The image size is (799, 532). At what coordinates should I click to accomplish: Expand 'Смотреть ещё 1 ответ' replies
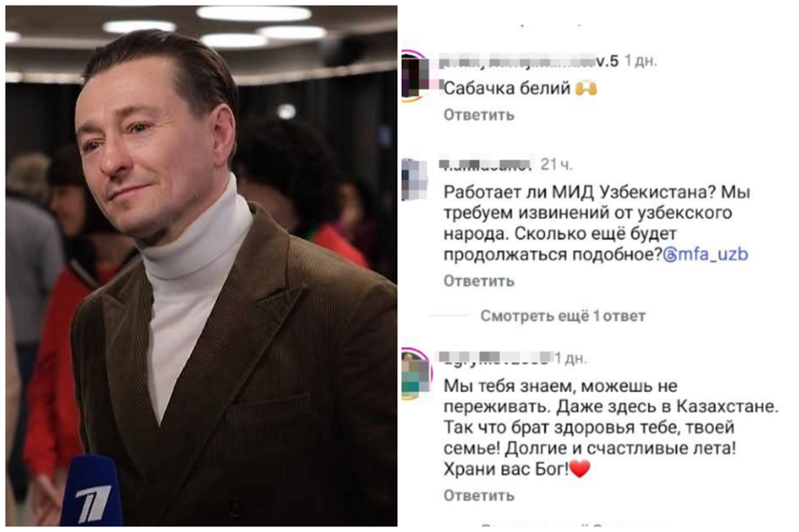click(562, 316)
